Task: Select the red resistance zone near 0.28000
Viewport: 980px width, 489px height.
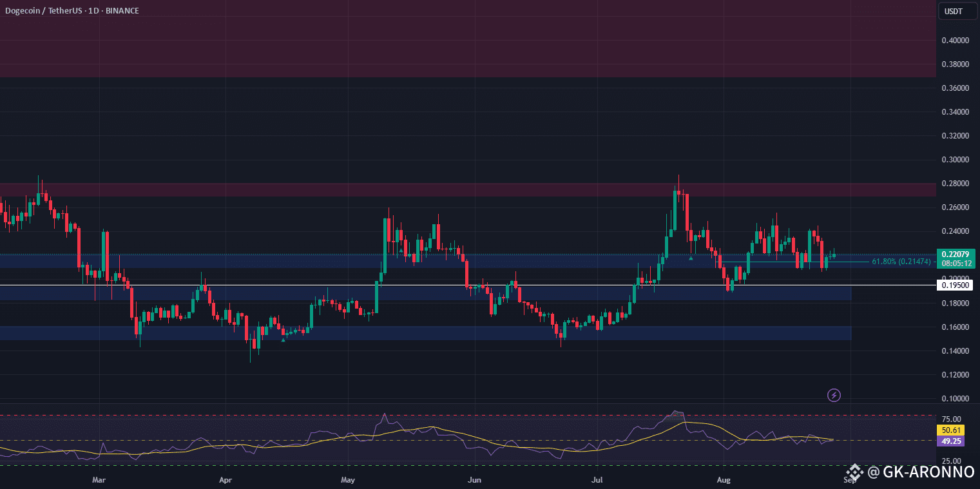Action: [x=467, y=190]
